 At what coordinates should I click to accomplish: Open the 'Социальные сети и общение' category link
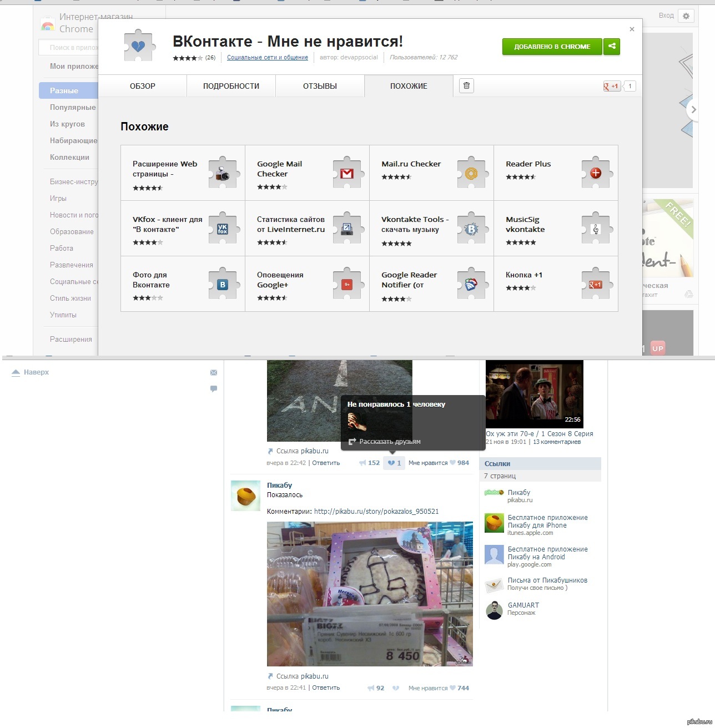(x=268, y=57)
